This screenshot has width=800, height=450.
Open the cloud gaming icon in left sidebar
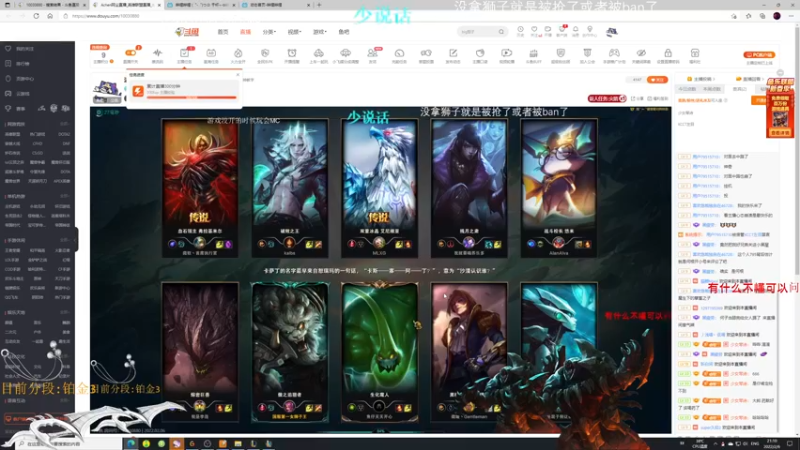pos(8,94)
